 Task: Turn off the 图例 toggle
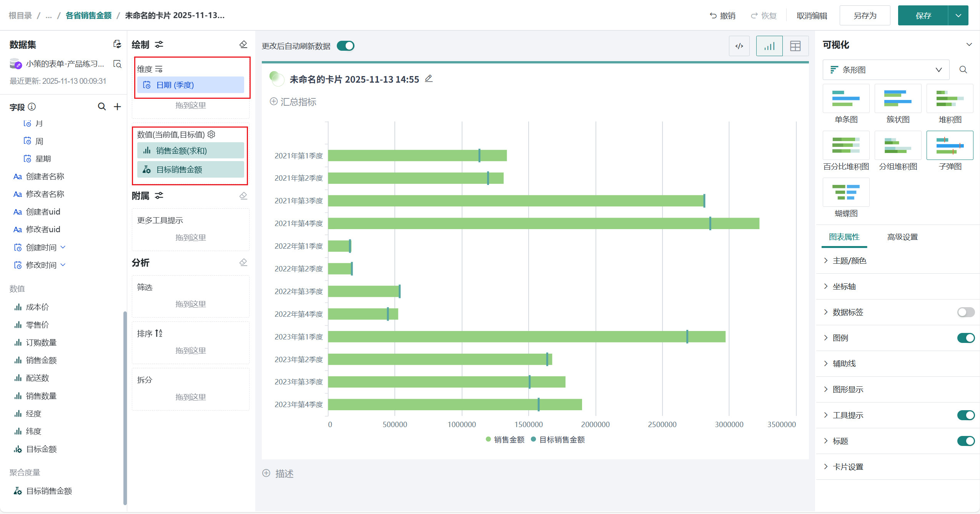pos(965,338)
